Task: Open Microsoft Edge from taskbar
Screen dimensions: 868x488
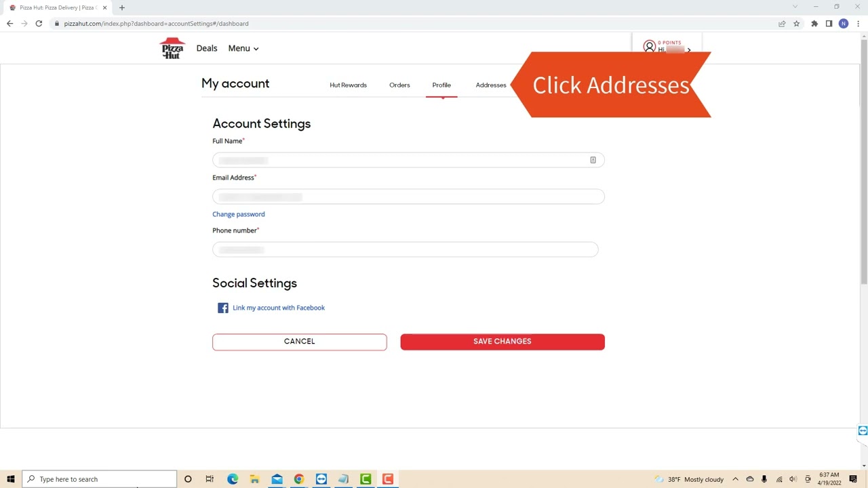Action: [x=233, y=479]
